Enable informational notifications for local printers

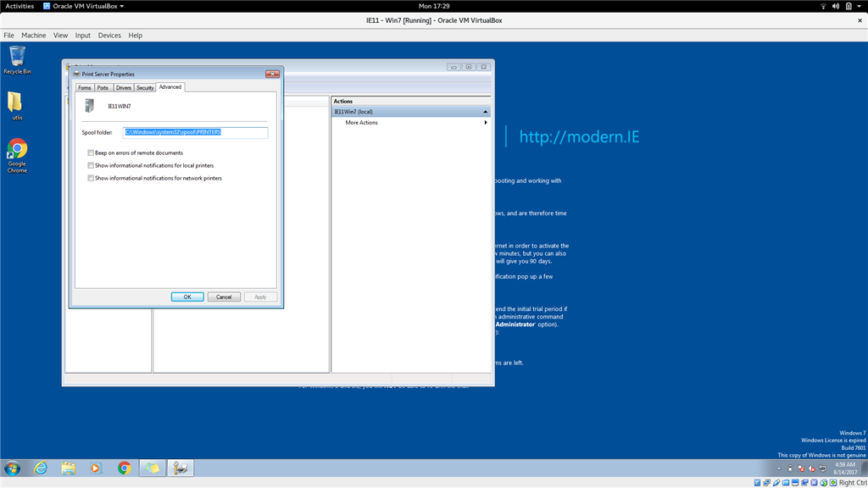click(x=91, y=165)
